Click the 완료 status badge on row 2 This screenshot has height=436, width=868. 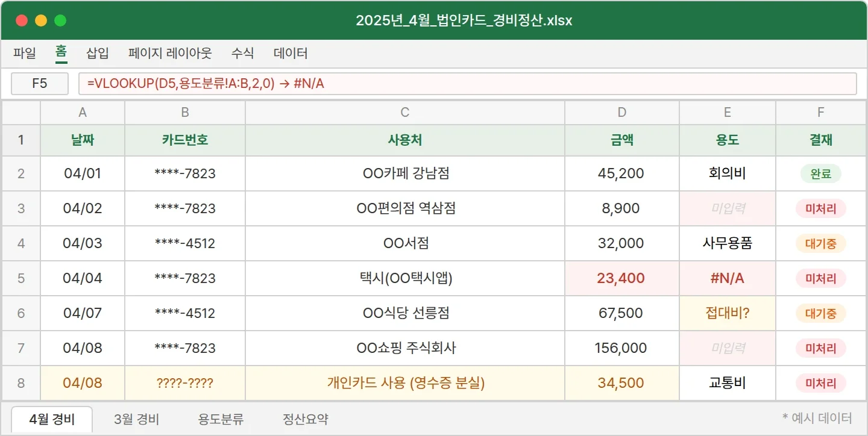[x=820, y=173]
